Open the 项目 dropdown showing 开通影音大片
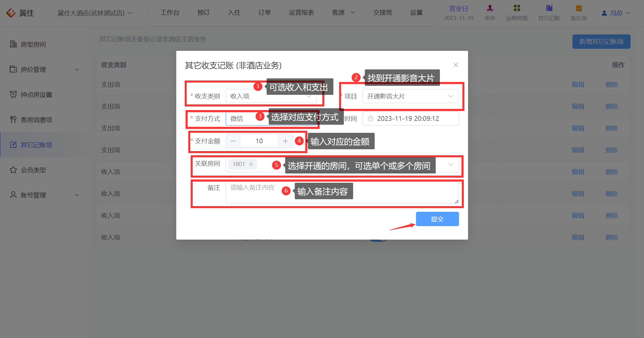This screenshot has width=644, height=338. click(411, 96)
